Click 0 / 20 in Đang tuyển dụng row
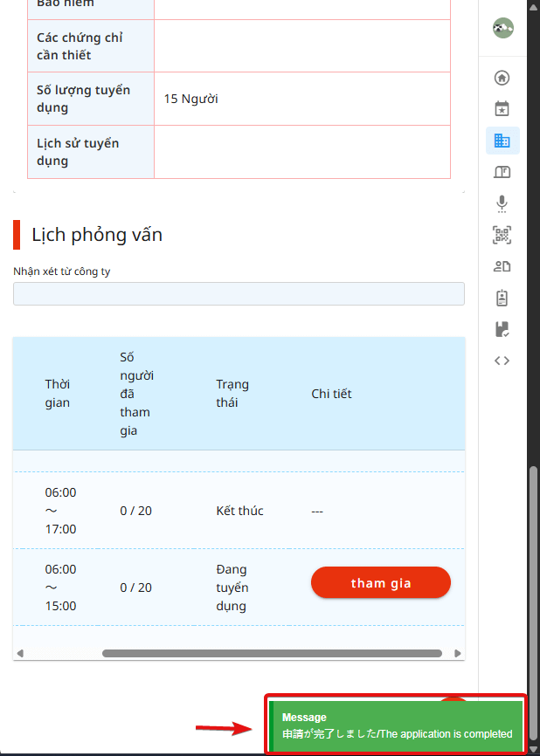 [135, 588]
